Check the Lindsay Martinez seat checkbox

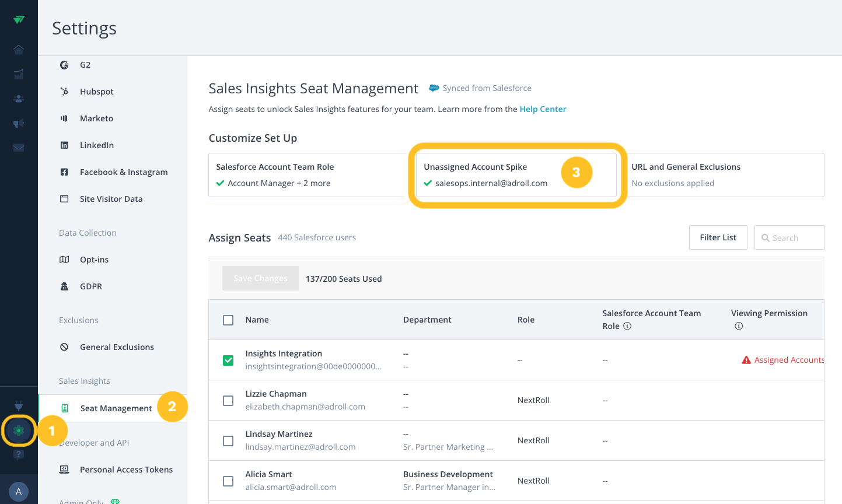(228, 441)
